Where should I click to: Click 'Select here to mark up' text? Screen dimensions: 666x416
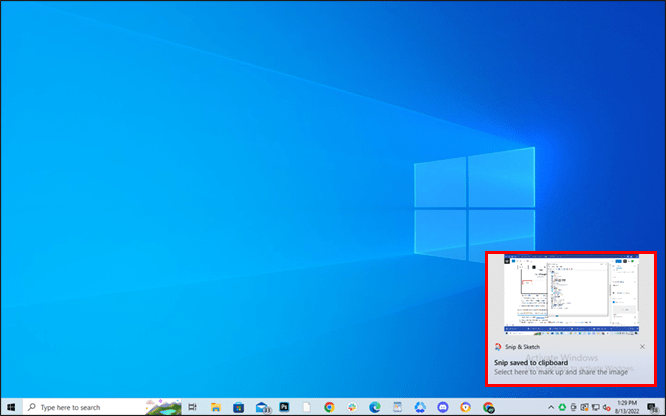click(561, 372)
